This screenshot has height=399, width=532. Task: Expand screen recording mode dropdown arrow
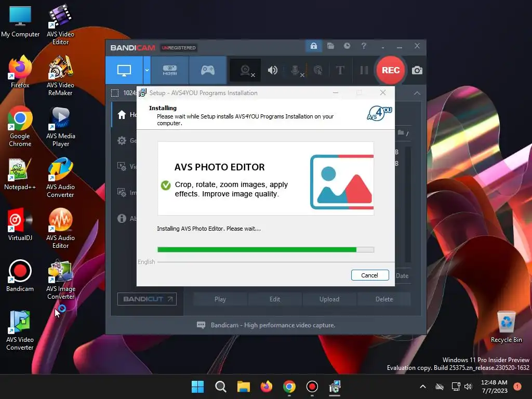[x=147, y=70]
